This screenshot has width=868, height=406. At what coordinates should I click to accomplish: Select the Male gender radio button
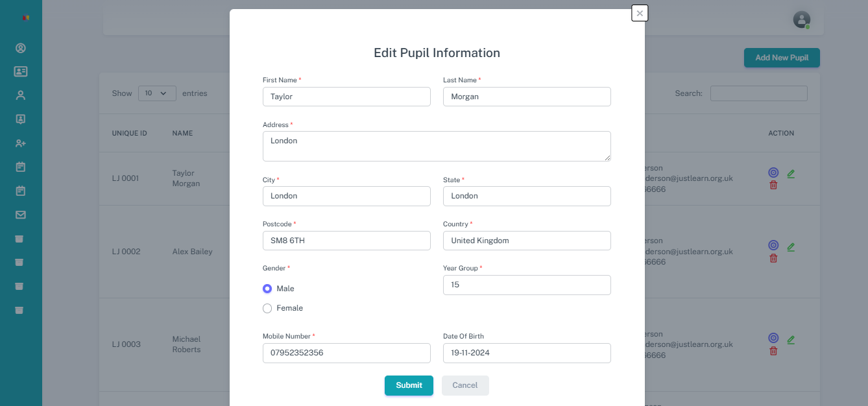(267, 289)
